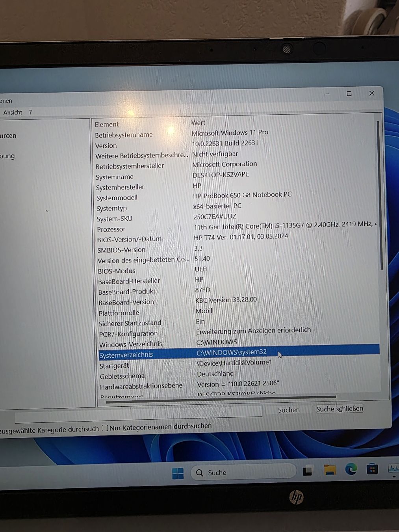Click the horizontal scrollbar of details list

click(x=221, y=399)
